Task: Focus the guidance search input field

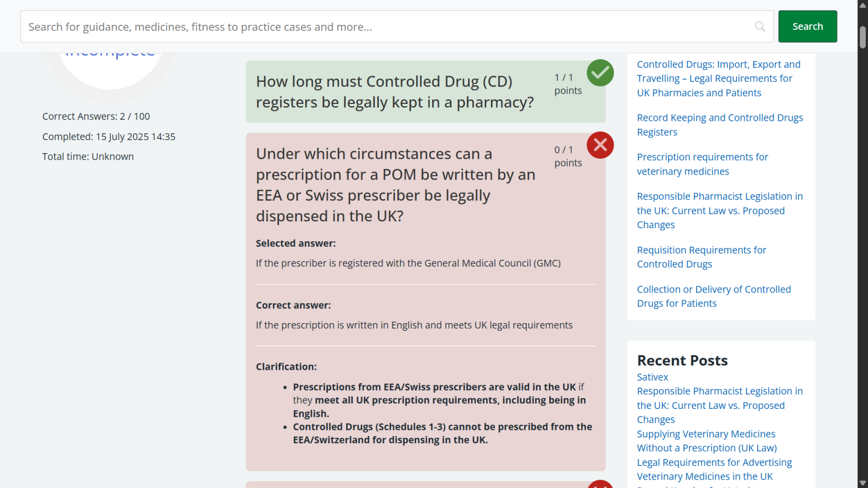Action: point(384,27)
